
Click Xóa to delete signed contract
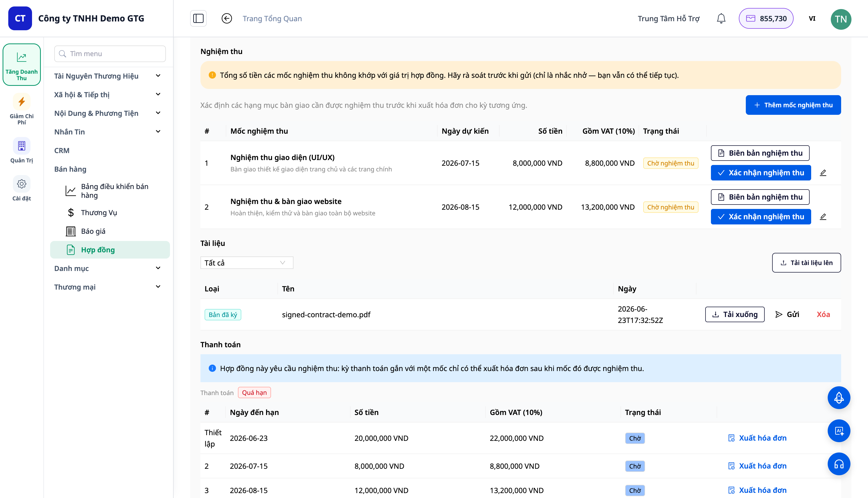click(x=823, y=314)
